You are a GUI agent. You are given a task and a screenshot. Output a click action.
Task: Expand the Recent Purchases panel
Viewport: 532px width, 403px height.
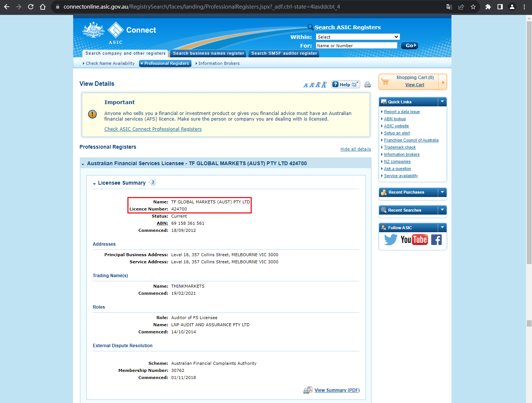click(x=442, y=192)
